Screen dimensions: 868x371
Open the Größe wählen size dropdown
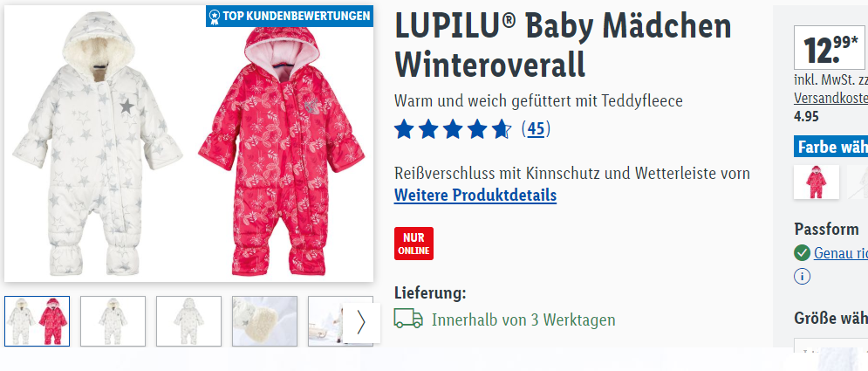coord(830,346)
